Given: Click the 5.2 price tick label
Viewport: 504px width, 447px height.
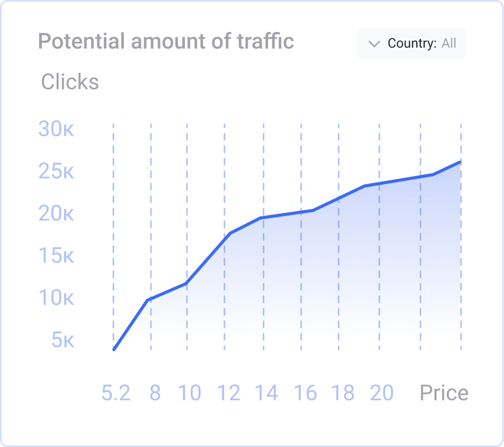Looking at the screenshot, I should pyautogui.click(x=116, y=393).
